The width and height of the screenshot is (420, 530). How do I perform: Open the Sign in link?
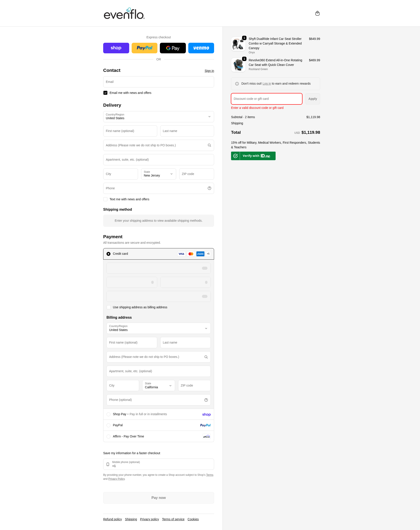click(x=209, y=71)
